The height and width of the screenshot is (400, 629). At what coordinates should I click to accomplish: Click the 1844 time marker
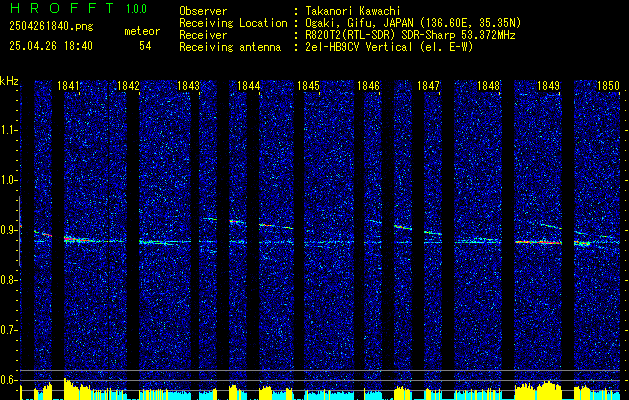pos(249,86)
